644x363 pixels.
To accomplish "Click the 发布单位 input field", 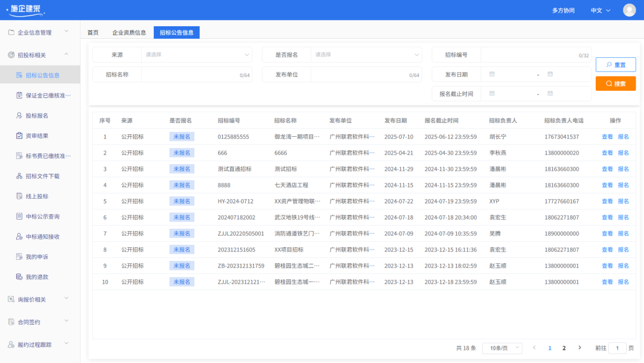I will [x=366, y=75].
